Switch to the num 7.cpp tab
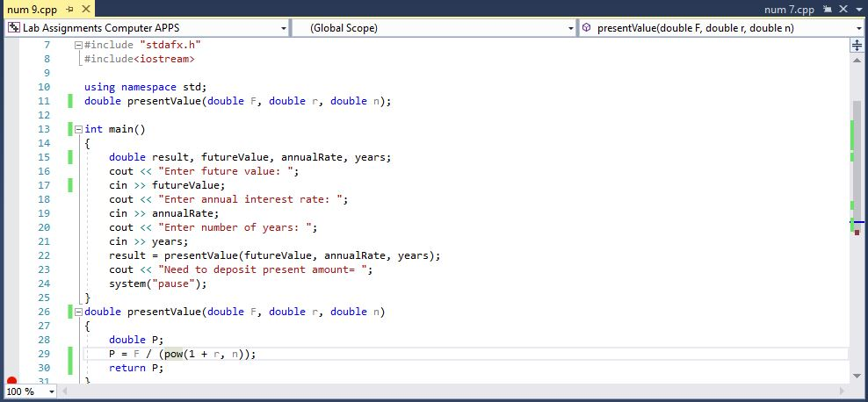Viewport: 868px width, 402px height. point(790,10)
